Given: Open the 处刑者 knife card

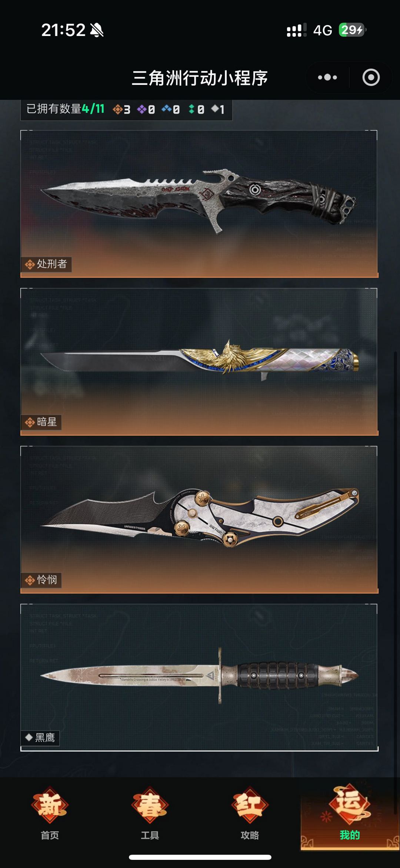Looking at the screenshot, I should click(x=199, y=204).
